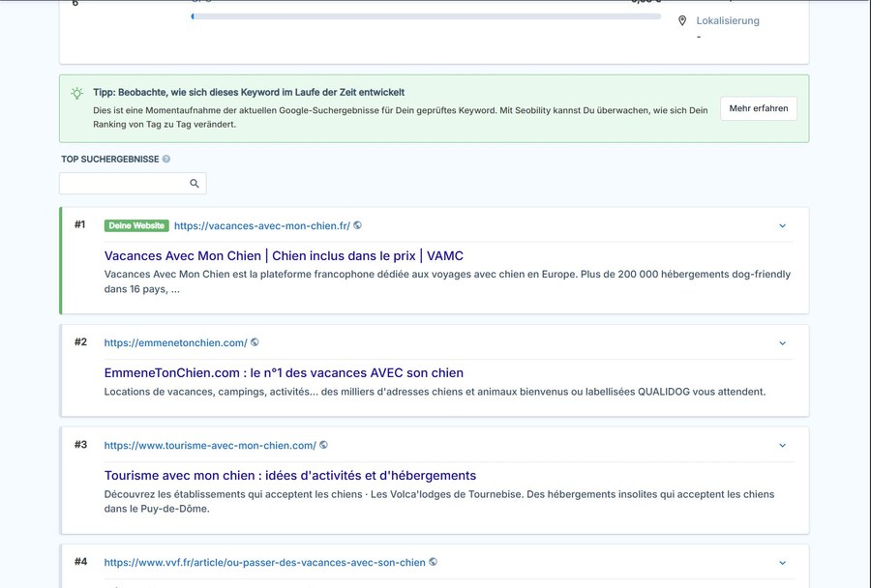Click the #2 rank label
871x588 pixels.
click(80, 341)
